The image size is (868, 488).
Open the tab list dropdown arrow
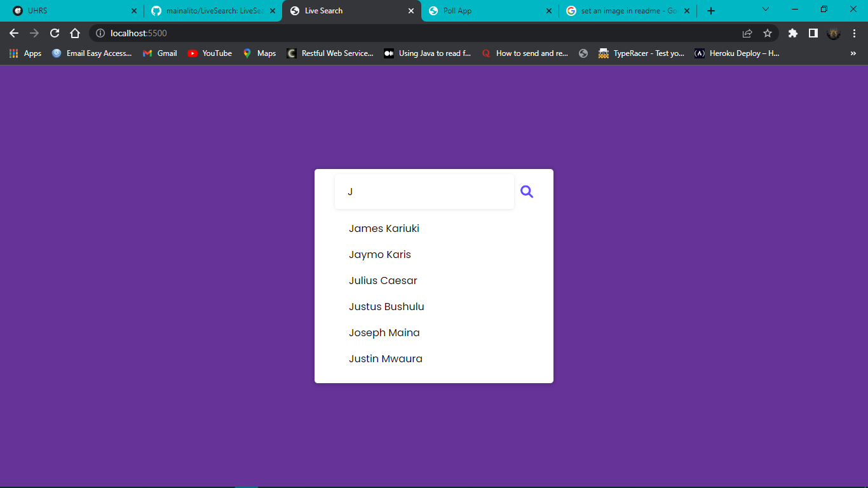[x=766, y=10]
